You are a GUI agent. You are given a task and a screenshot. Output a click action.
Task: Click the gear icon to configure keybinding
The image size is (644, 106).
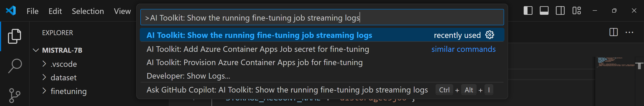coord(489,35)
